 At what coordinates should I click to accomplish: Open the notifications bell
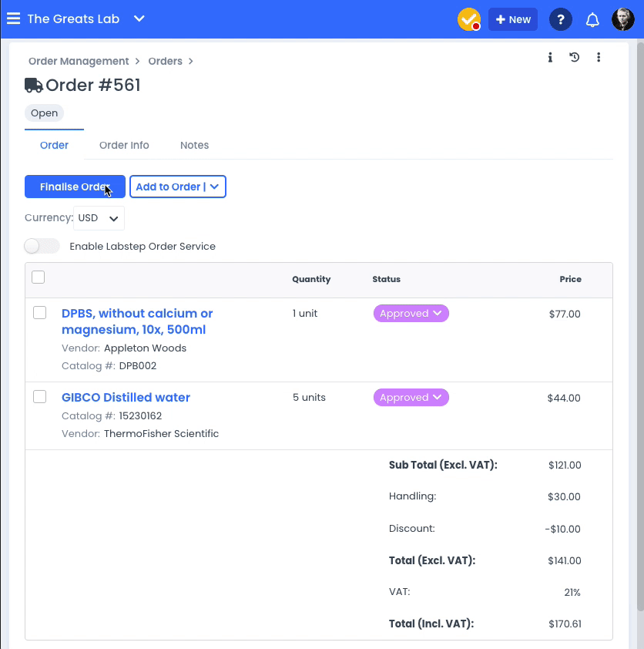[592, 19]
